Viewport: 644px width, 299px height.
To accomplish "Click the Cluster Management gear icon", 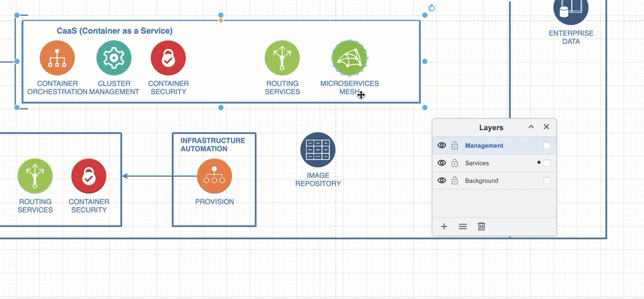I will [114, 58].
